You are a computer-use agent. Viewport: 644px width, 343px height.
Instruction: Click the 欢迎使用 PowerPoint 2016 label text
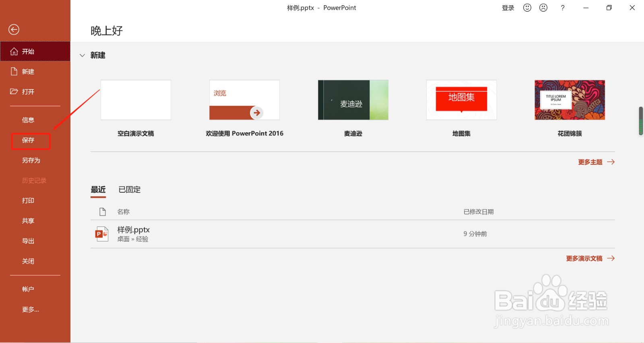click(x=244, y=133)
